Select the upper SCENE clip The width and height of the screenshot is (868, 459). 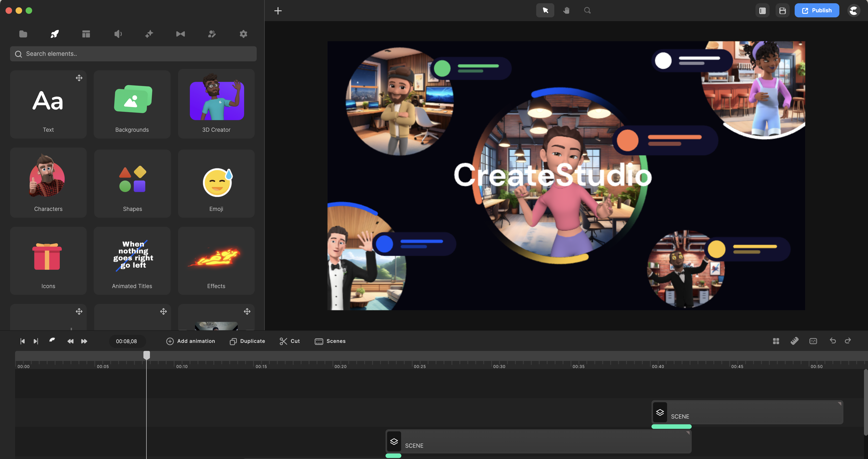(x=747, y=412)
